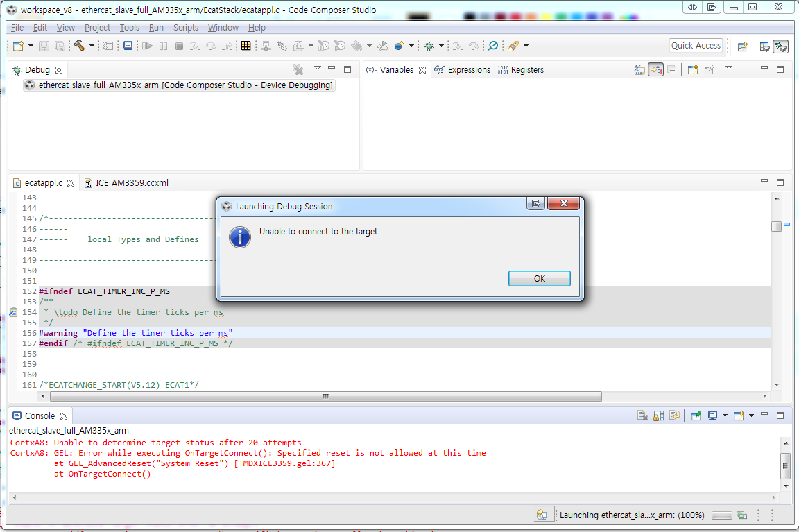799x532 pixels.
Task: Open the flashlight search dropdown arrow
Action: coord(526,46)
